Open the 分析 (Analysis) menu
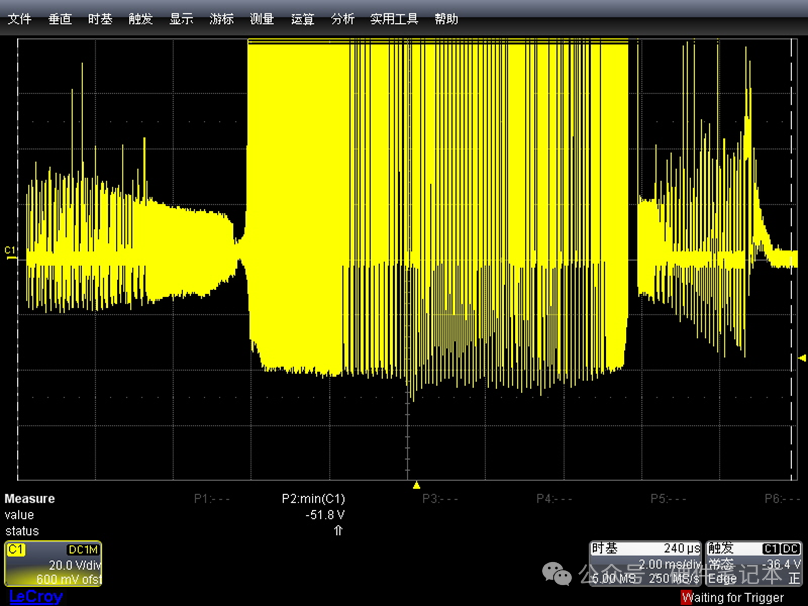 (x=342, y=19)
